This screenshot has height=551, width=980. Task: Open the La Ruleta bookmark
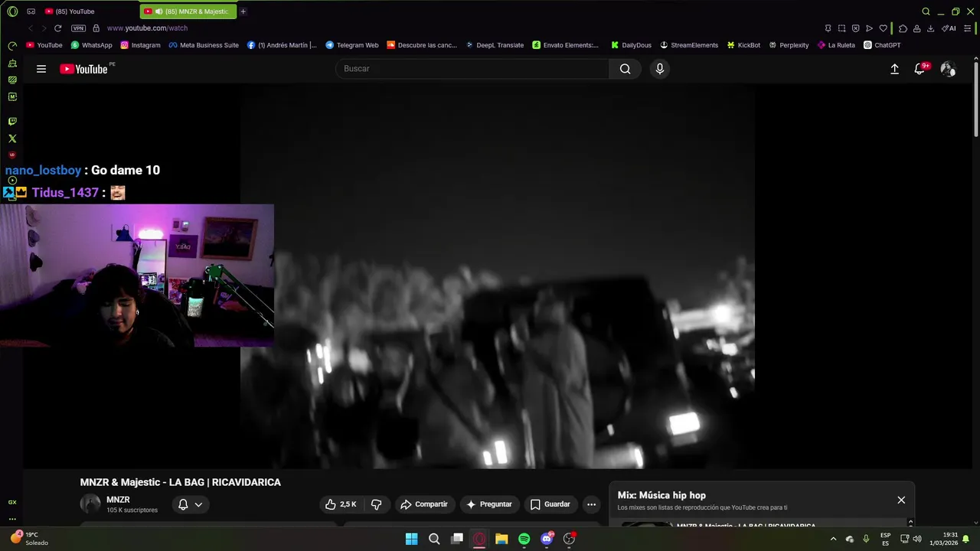836,45
